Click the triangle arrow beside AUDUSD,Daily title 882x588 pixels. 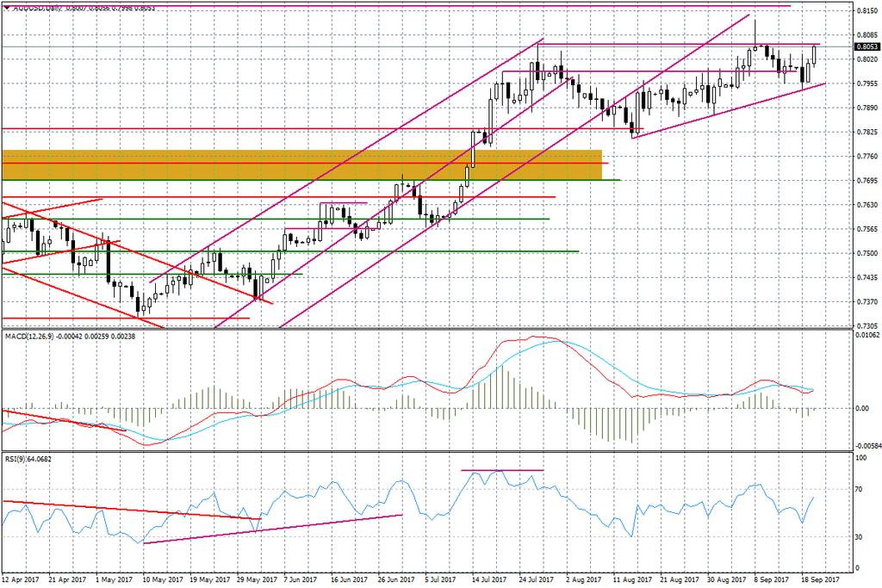[x=6, y=8]
